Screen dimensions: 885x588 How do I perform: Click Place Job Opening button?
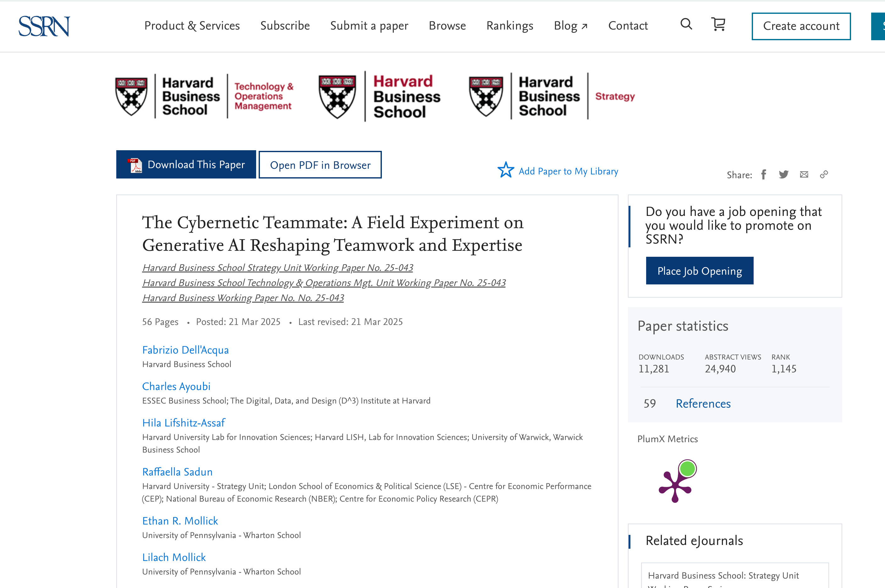click(x=699, y=271)
